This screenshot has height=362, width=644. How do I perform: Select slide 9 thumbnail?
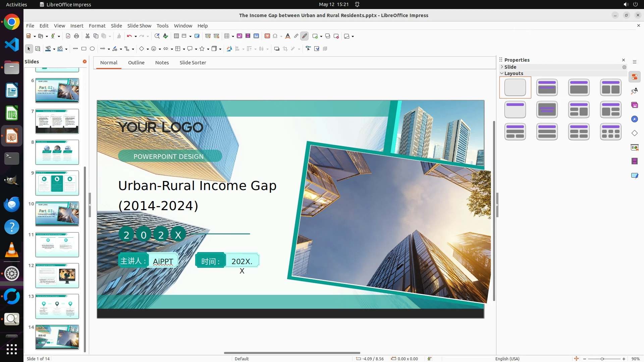coord(57,183)
